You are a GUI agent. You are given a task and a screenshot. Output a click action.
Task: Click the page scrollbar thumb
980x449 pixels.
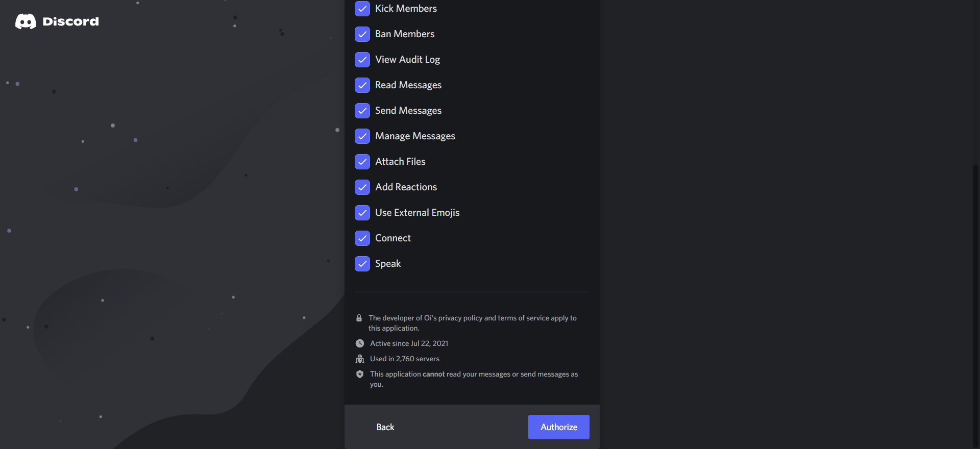[976, 306]
